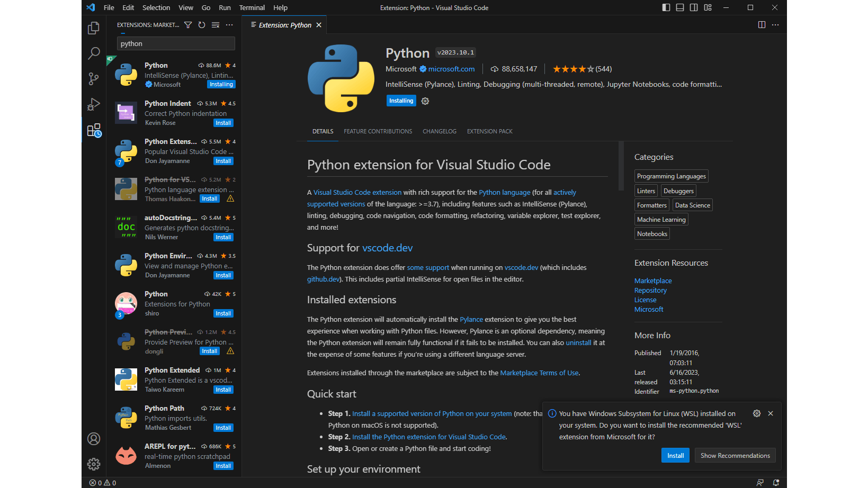Open the editor More Actions menu
Viewport: 868px width, 488px height.
(775, 24)
